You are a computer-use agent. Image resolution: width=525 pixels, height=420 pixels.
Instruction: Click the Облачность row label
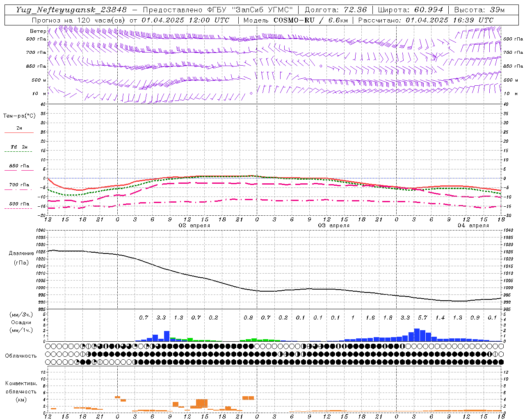click(x=21, y=356)
